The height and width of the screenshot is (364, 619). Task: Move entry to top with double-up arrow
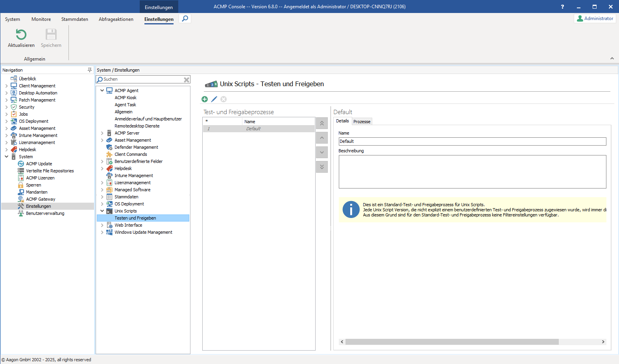pyautogui.click(x=322, y=123)
